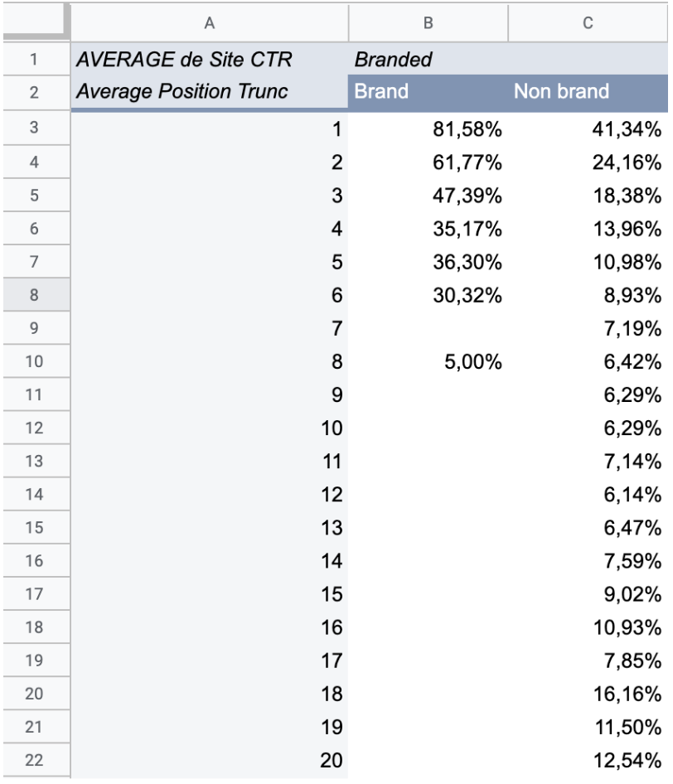Click the 'AVERAGE de Site CTR' cell
The width and height of the screenshot is (673, 784).
(210, 60)
